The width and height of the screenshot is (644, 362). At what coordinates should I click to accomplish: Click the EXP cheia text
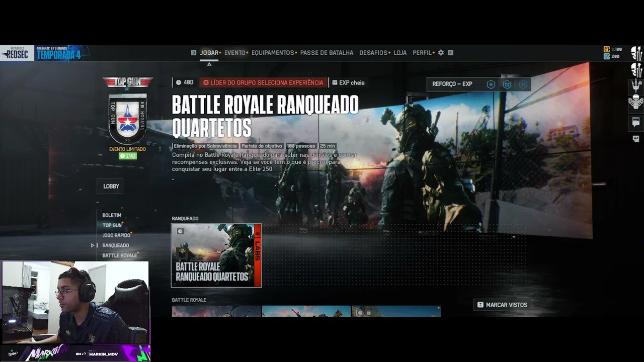tap(352, 82)
